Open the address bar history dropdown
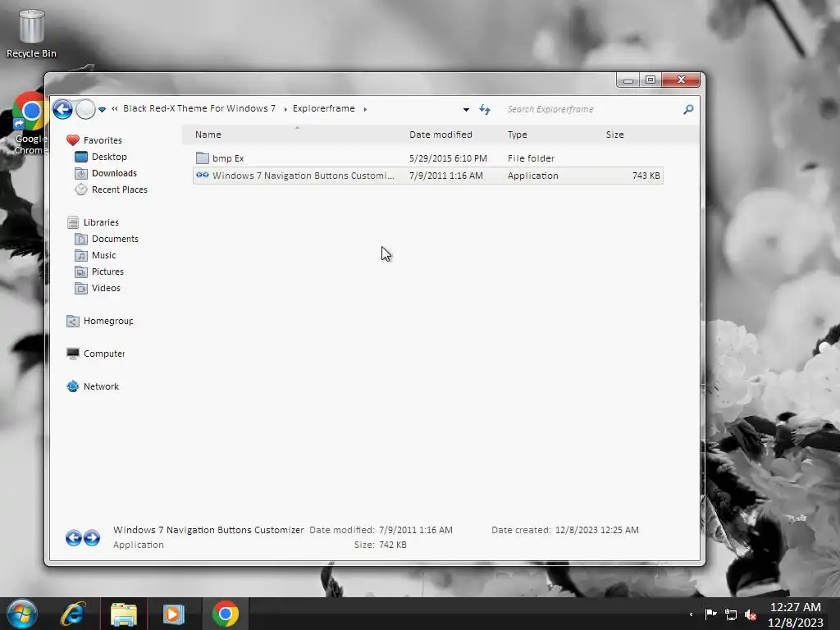Screen dimensions: 840x630 [x=466, y=109]
